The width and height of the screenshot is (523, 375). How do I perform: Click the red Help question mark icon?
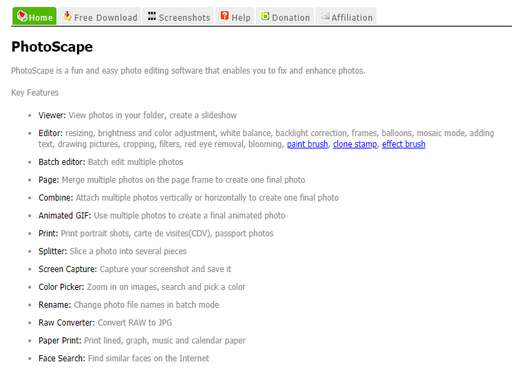pos(225,16)
